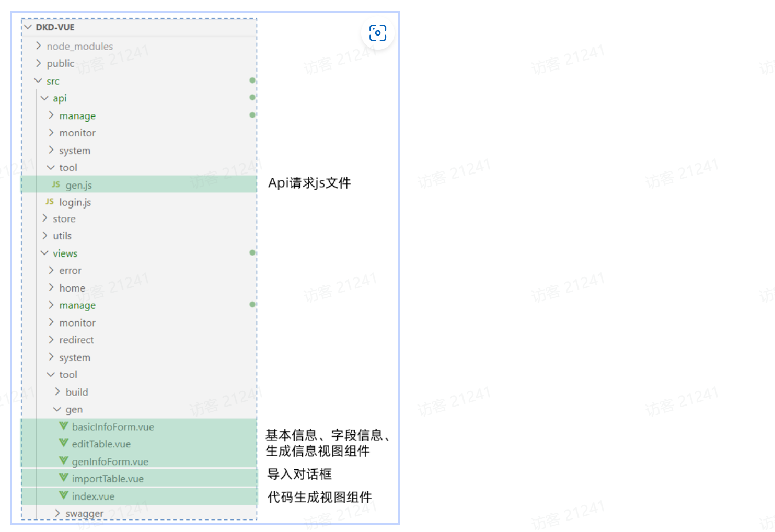
Task: Collapse the tool chevron under views
Action: point(51,374)
